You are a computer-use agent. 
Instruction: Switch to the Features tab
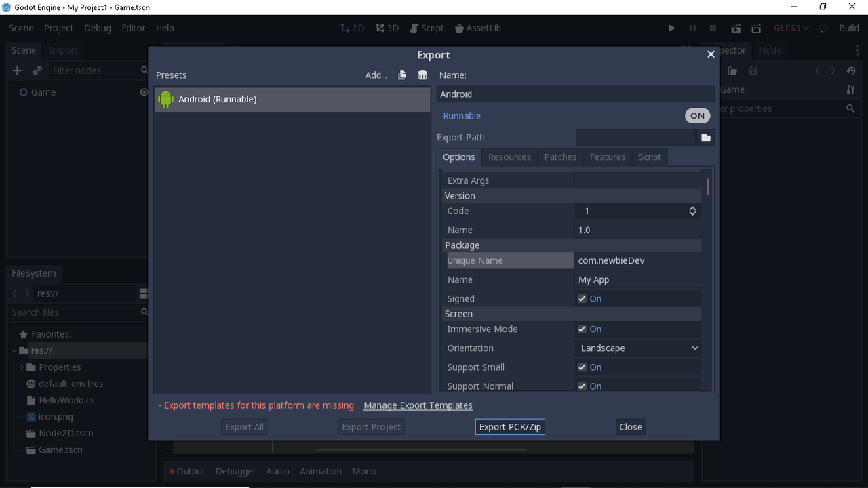click(x=608, y=157)
